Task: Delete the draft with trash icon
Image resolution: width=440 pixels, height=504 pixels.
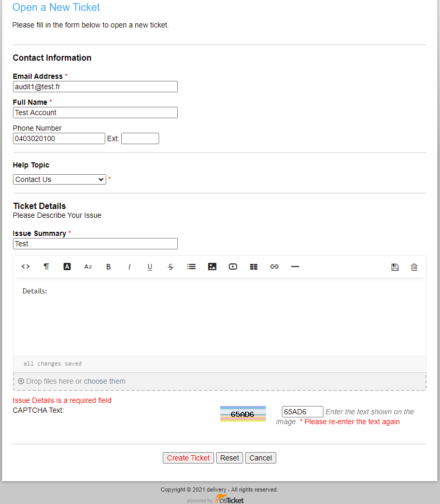Action: click(414, 267)
